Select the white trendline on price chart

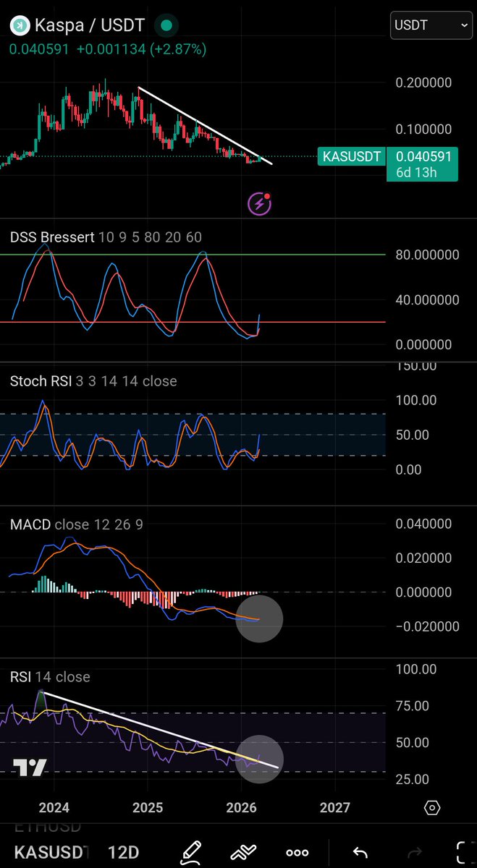click(205, 126)
